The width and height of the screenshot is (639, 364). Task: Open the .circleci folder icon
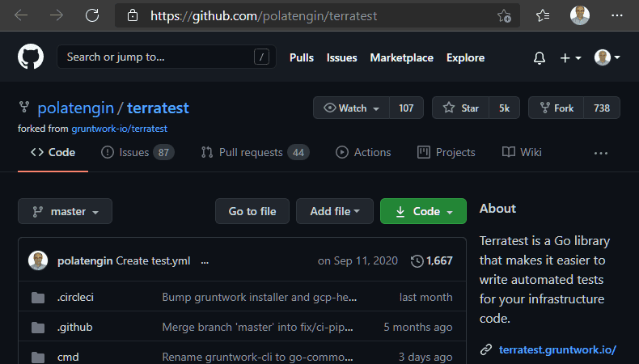coord(37,298)
